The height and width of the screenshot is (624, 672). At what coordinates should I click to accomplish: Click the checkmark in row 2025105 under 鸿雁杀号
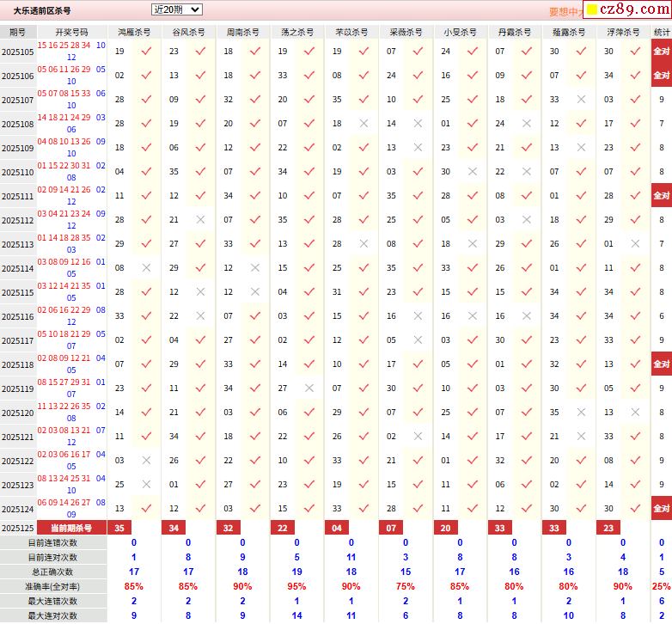point(146,52)
